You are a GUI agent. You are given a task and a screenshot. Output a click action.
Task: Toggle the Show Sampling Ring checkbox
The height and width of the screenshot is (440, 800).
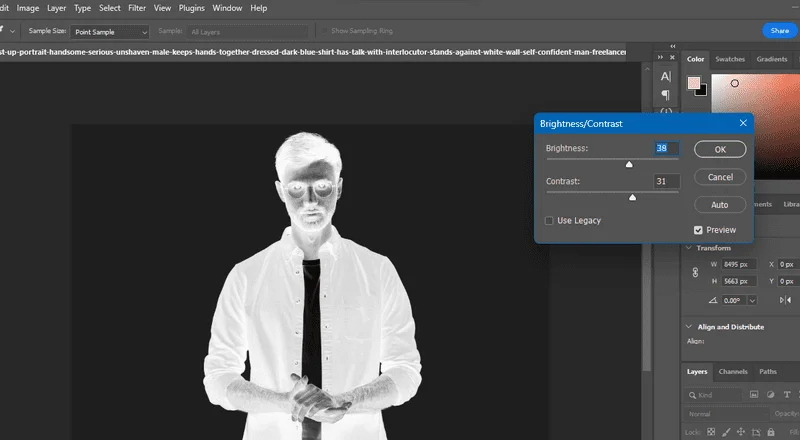click(x=323, y=31)
